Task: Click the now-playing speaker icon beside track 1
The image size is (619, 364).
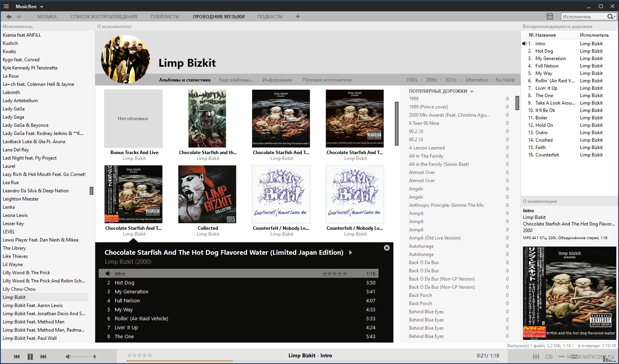Action: [x=524, y=44]
